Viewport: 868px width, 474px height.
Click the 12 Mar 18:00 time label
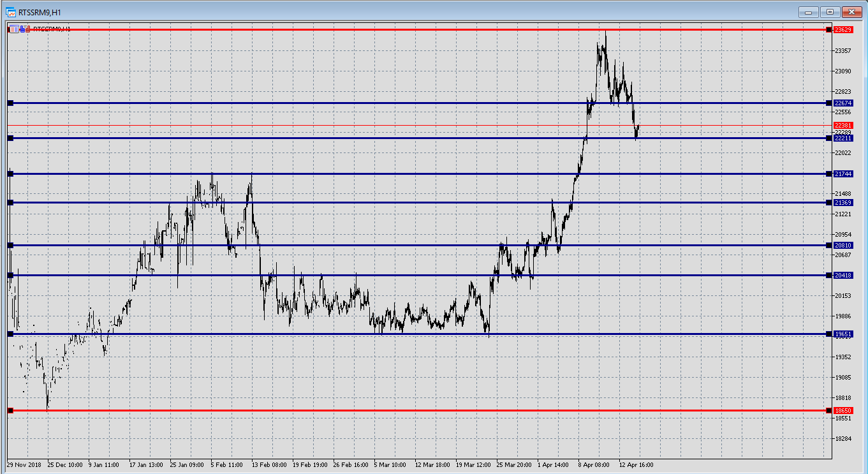click(x=432, y=465)
